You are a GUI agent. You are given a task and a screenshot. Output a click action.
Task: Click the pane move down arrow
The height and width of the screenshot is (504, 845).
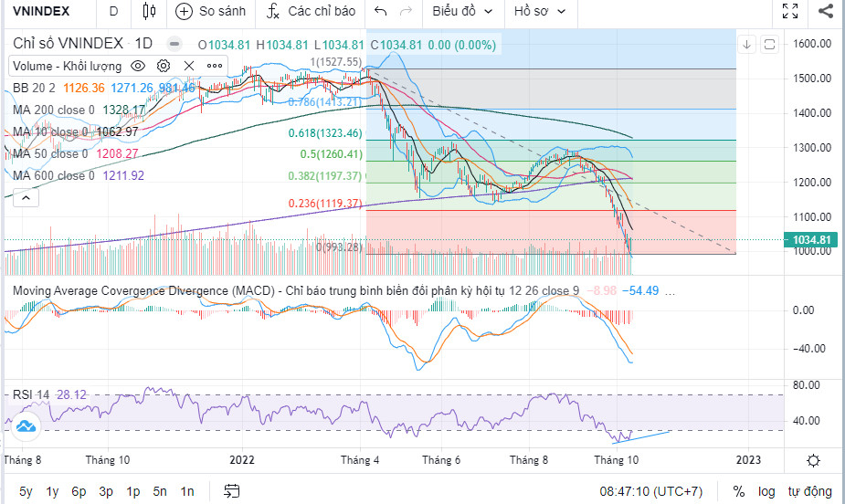click(x=747, y=44)
